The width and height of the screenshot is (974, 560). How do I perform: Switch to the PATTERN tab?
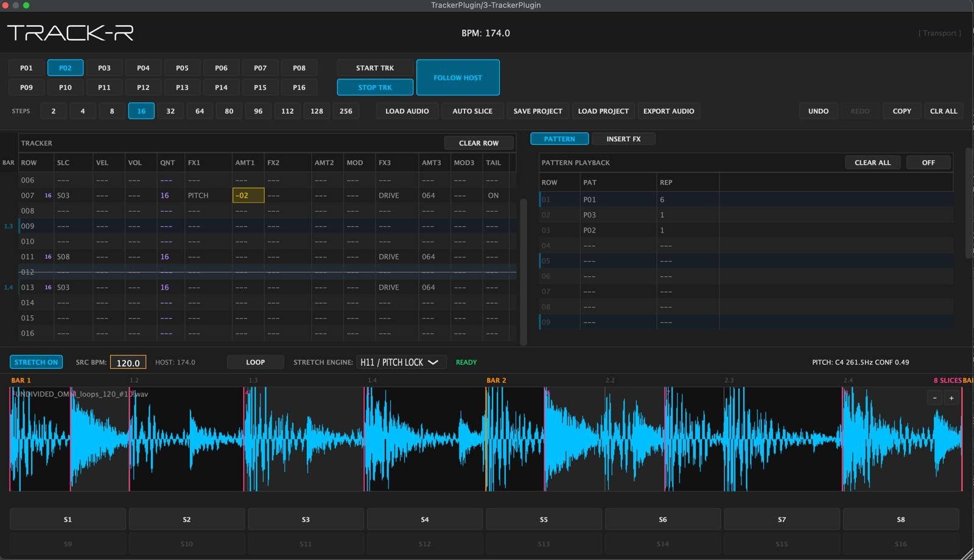[559, 139]
